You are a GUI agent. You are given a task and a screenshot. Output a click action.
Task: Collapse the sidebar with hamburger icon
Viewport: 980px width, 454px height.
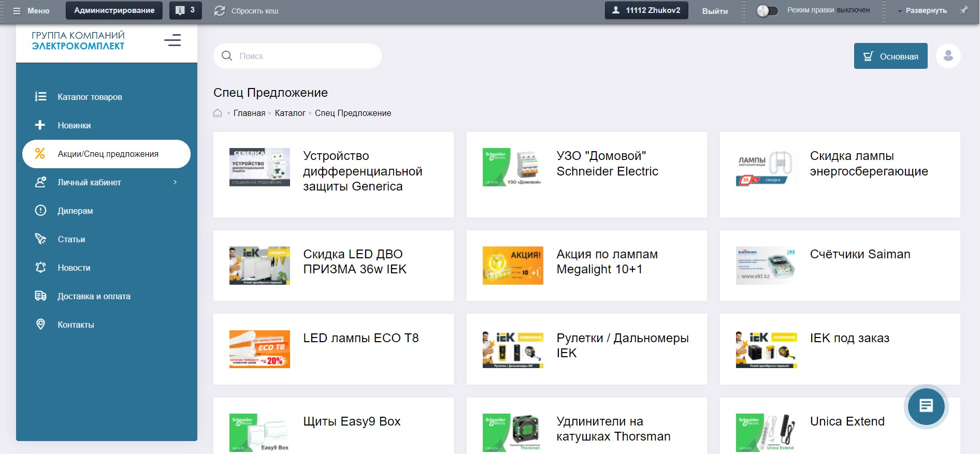[172, 40]
